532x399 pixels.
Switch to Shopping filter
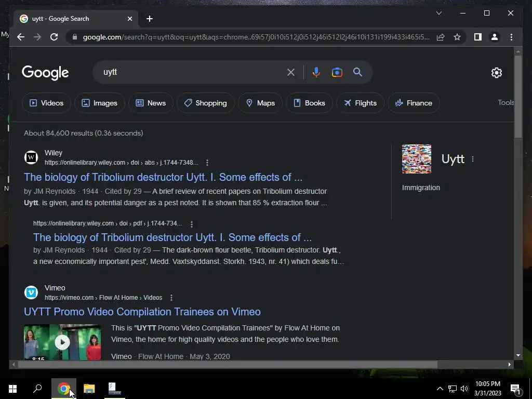coord(206,103)
